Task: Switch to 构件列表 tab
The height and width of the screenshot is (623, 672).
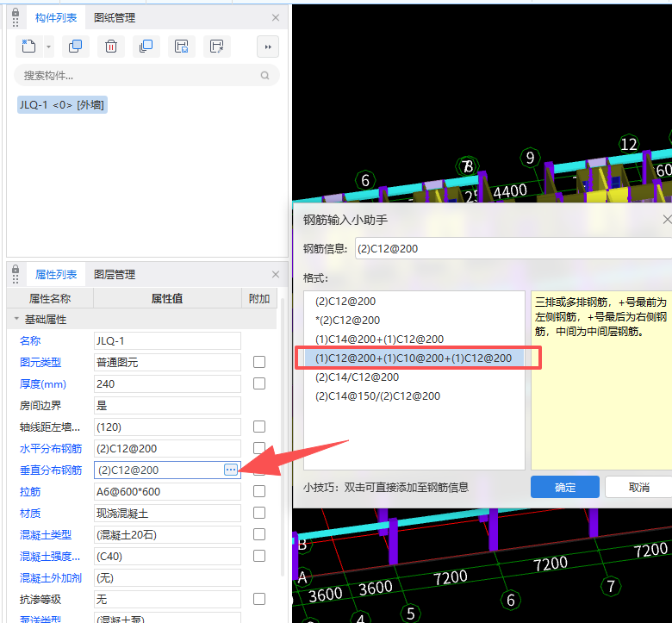Action: pos(56,17)
